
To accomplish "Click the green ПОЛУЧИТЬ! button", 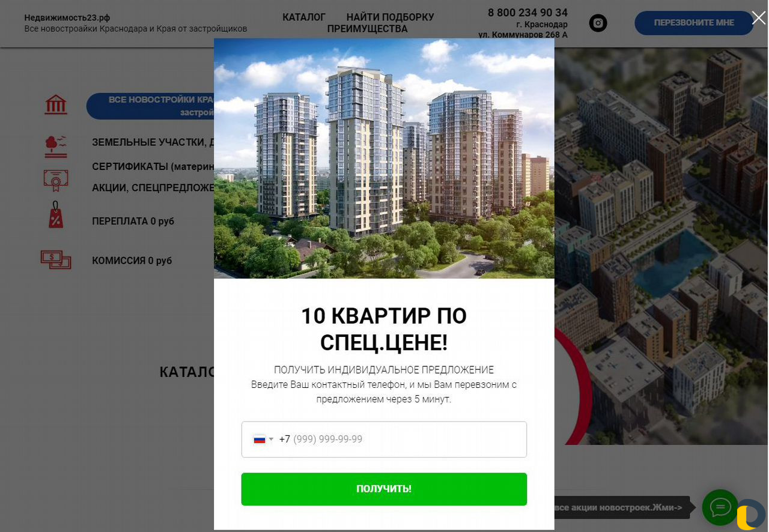I will [x=384, y=489].
